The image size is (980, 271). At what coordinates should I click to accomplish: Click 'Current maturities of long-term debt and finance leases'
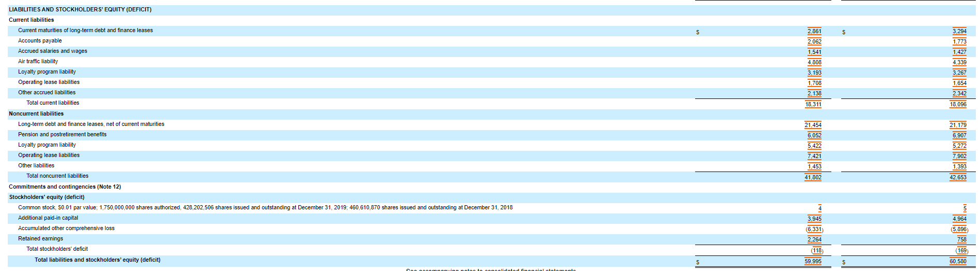85,30
